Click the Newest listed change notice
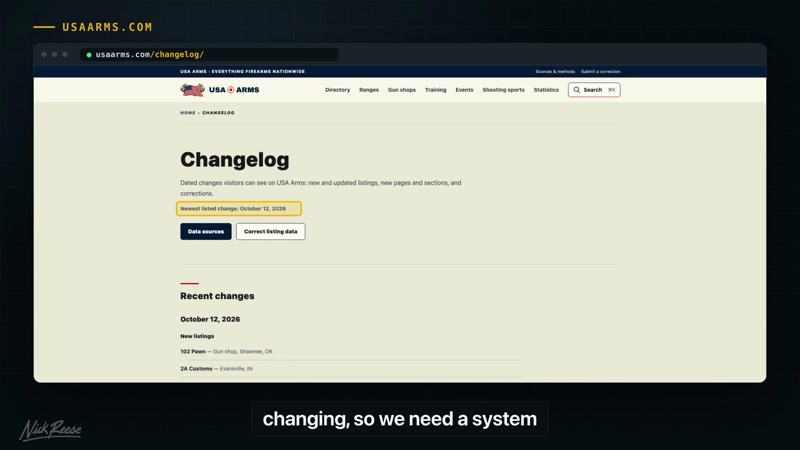This screenshot has width=800, height=450. point(239,209)
